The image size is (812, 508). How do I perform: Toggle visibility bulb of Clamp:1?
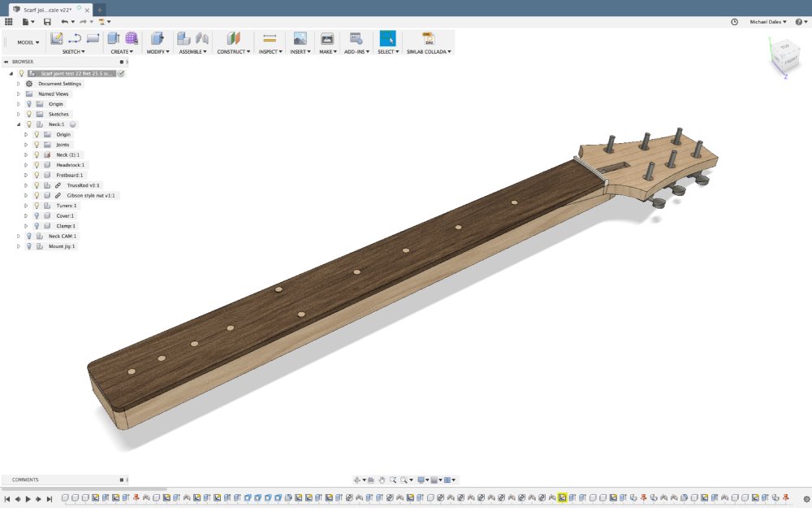pos(37,226)
